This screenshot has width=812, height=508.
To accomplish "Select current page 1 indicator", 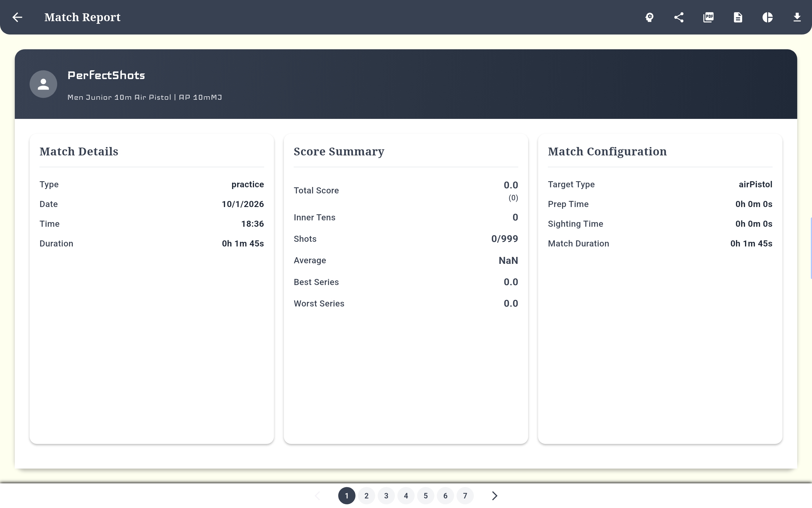I will pos(346,496).
